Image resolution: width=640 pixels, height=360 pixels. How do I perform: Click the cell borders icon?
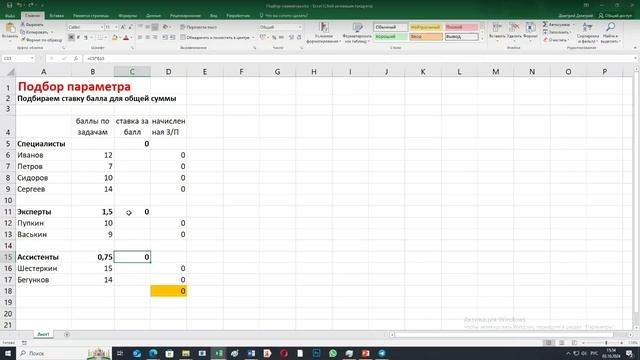click(99, 38)
